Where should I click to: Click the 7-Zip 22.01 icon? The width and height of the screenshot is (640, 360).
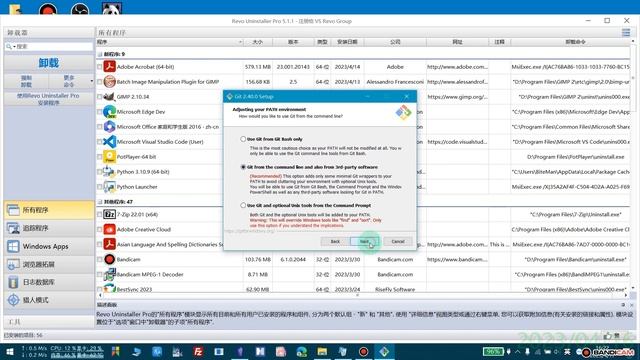point(109,214)
